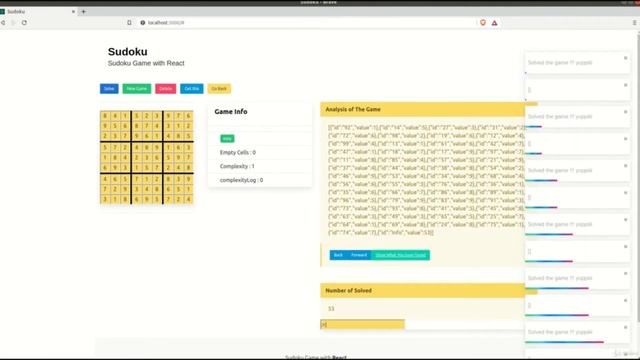Open a new browser tab
This screenshot has width=640, height=360.
83,11
